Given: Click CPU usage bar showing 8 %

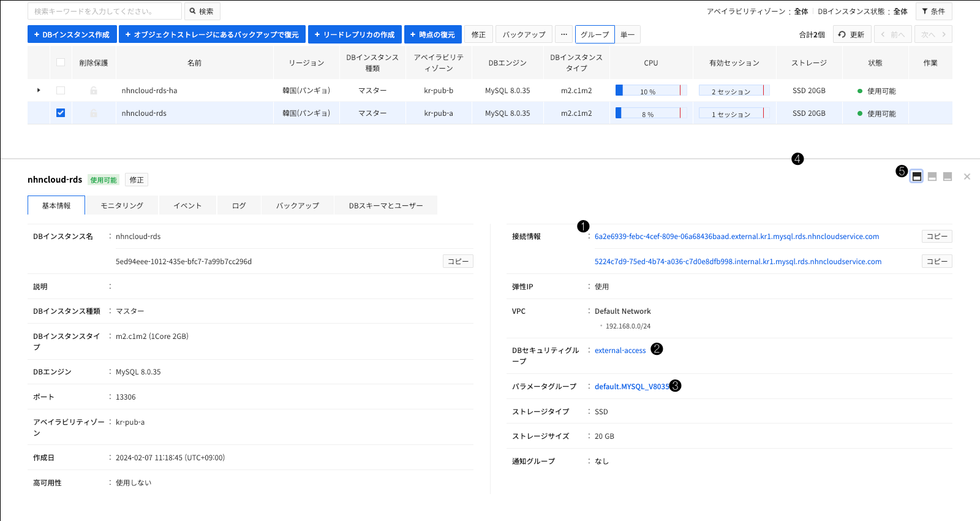Looking at the screenshot, I should (x=651, y=113).
